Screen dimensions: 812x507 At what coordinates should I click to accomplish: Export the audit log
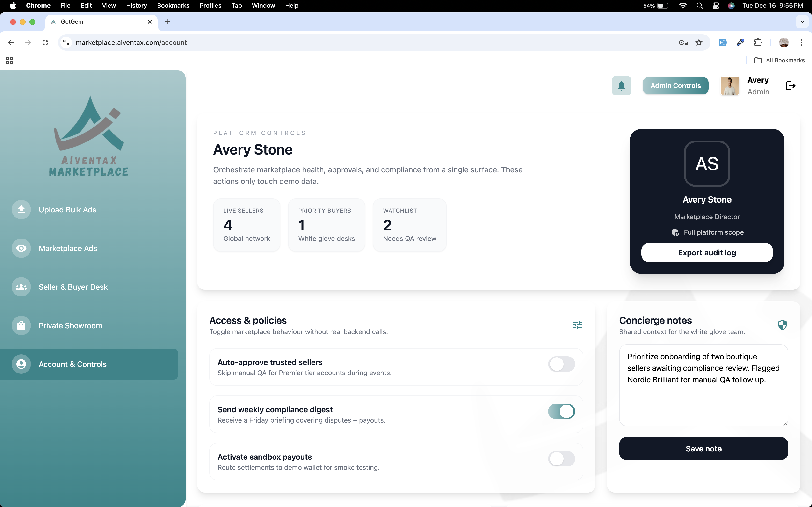(x=707, y=253)
